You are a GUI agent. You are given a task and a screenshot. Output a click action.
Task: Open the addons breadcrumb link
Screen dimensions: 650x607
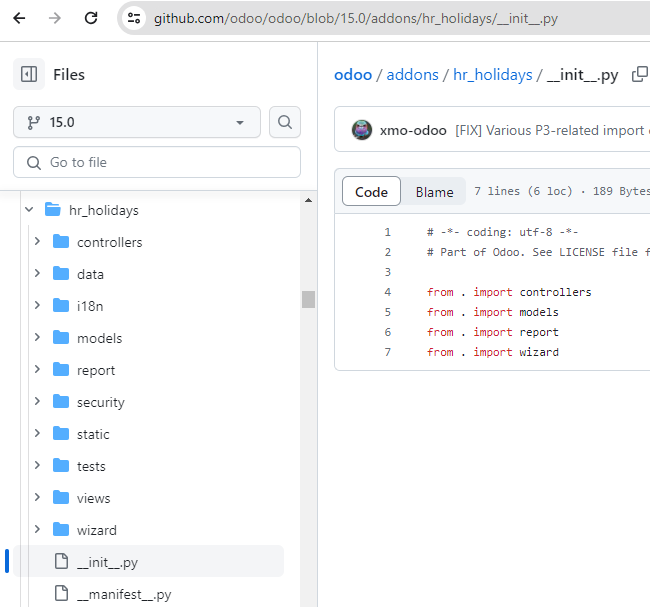point(412,75)
